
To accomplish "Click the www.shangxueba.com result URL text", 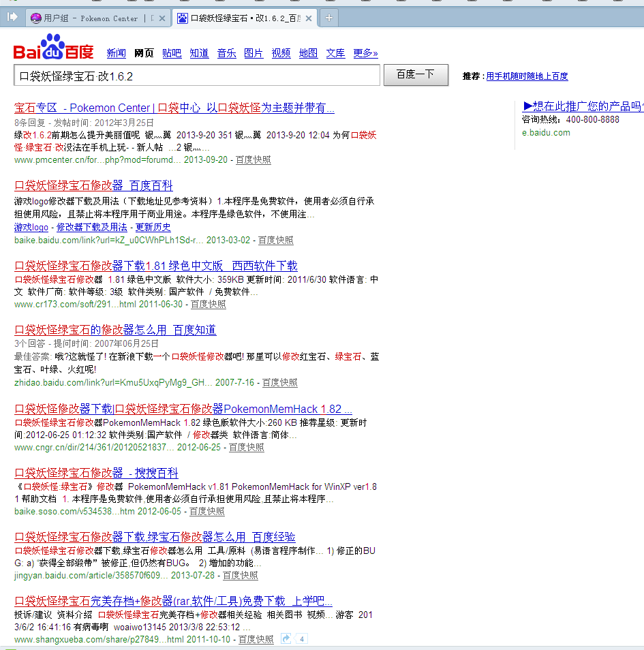I will (99, 639).
